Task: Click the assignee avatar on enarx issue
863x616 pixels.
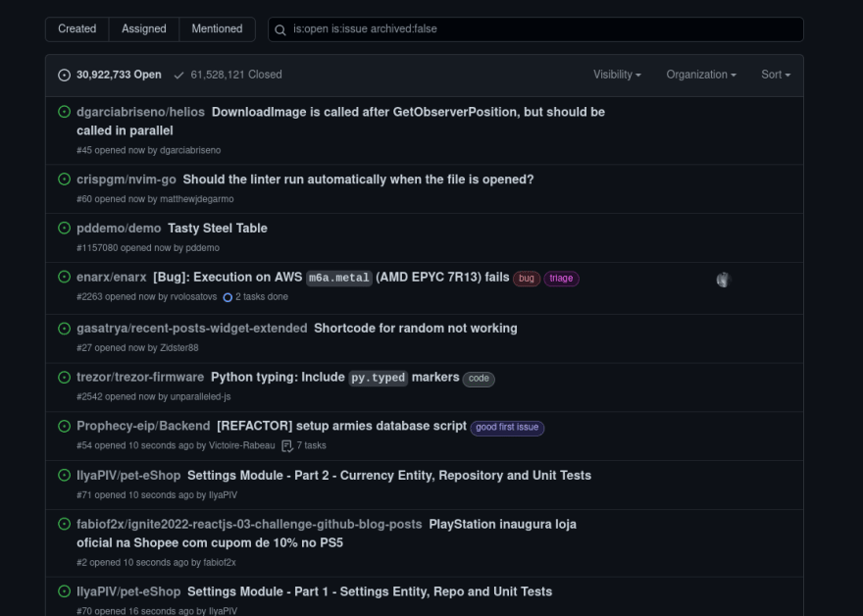Action: click(x=723, y=280)
